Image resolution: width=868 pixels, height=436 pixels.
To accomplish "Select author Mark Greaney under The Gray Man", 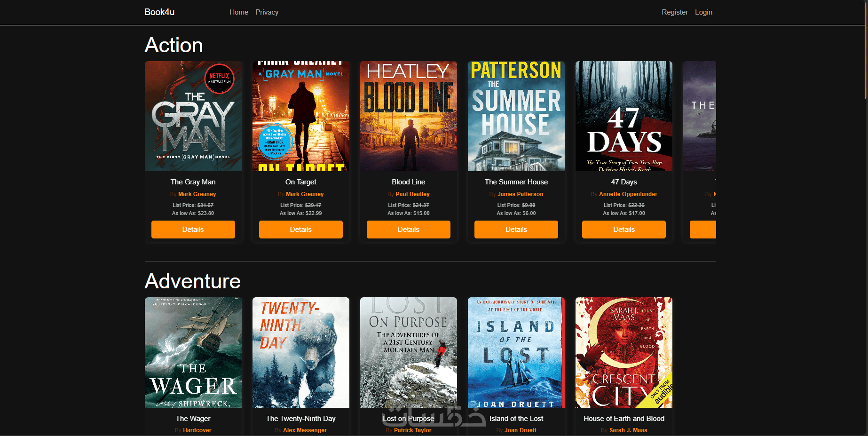I will [x=197, y=194].
